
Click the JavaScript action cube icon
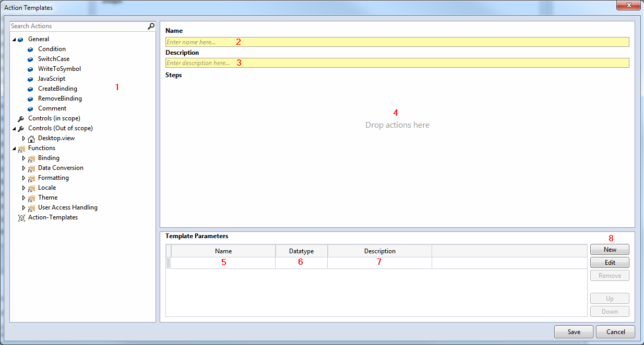[30, 79]
